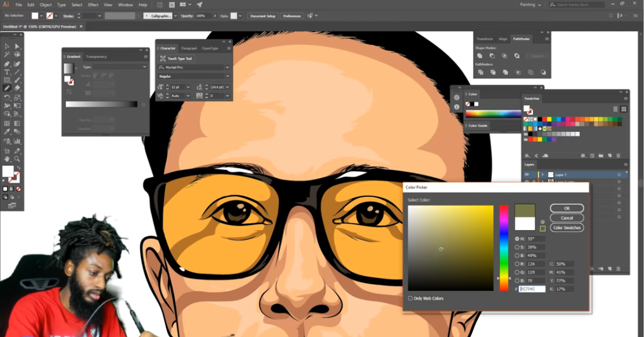Viewport: 644px width, 337px height.
Task: Swap fill and stroke arrows in toolbar
Action: (18, 168)
